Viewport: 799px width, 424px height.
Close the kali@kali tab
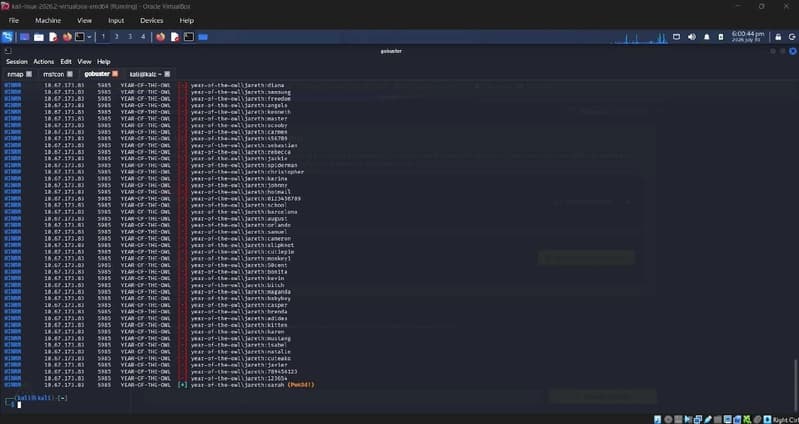coord(167,74)
